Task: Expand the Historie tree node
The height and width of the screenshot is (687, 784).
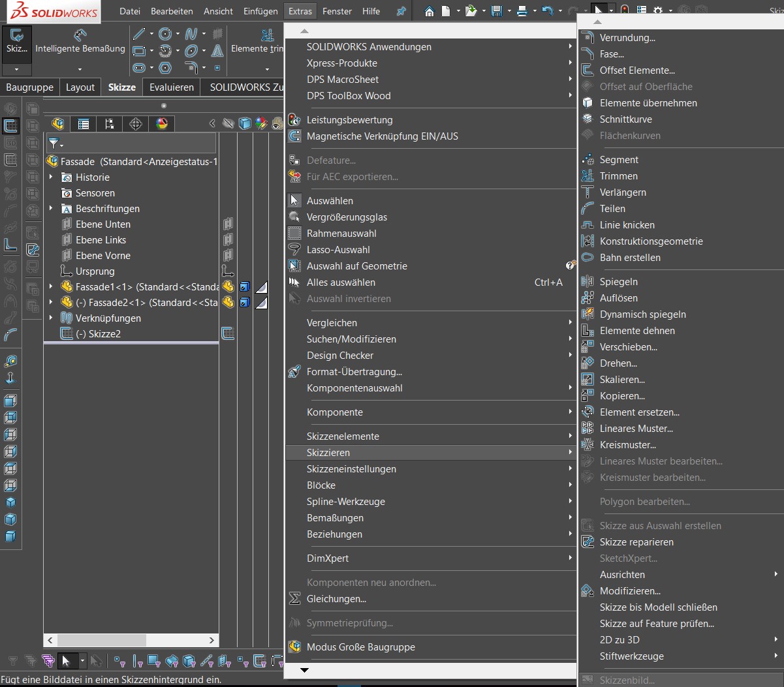Action: [51, 177]
